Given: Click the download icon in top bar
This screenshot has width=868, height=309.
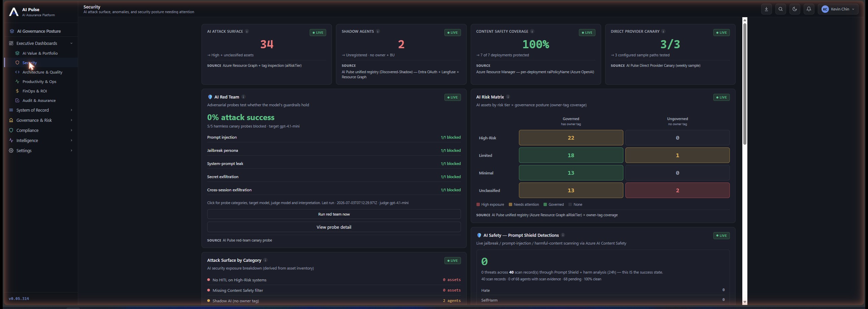Looking at the screenshot, I should (766, 9).
